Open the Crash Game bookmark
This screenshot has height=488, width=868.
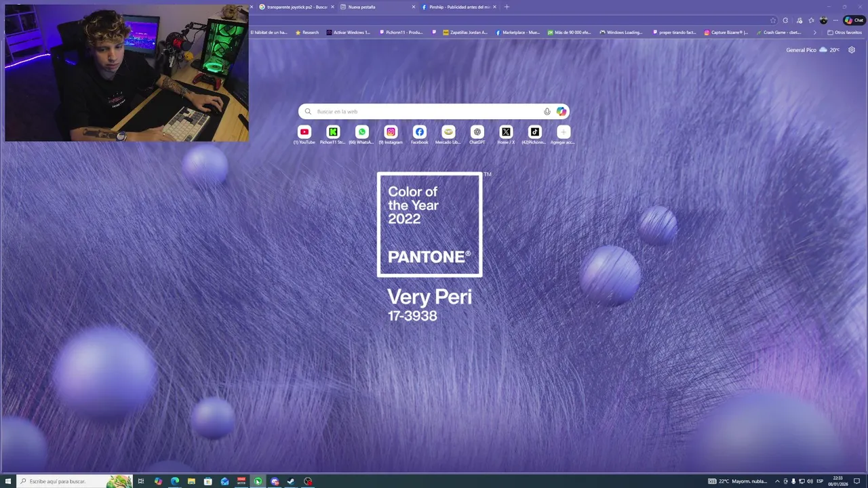(x=778, y=33)
